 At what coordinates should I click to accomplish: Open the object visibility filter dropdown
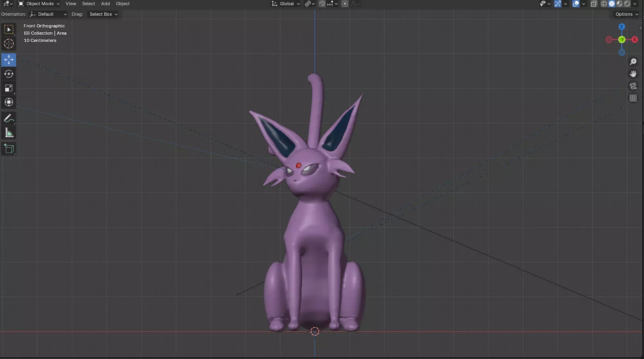pos(545,4)
